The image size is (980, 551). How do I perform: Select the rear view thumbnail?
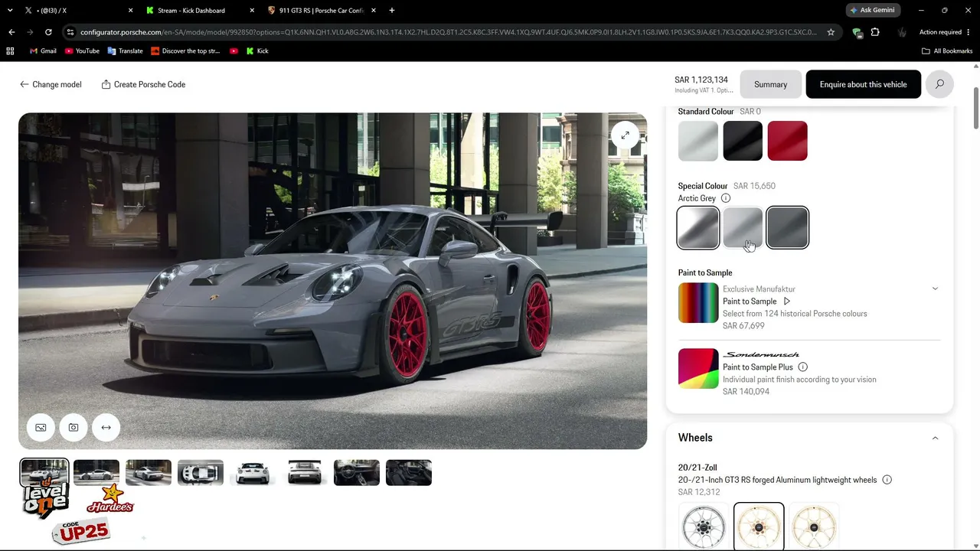pos(305,473)
